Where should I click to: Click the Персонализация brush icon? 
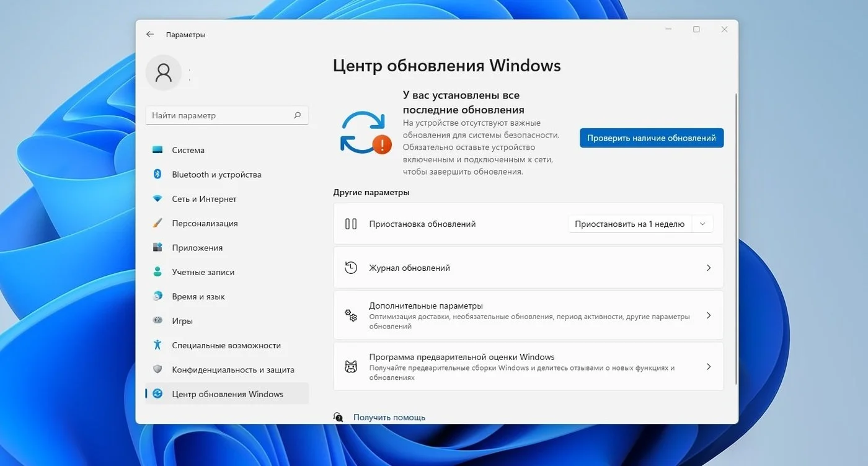(157, 223)
